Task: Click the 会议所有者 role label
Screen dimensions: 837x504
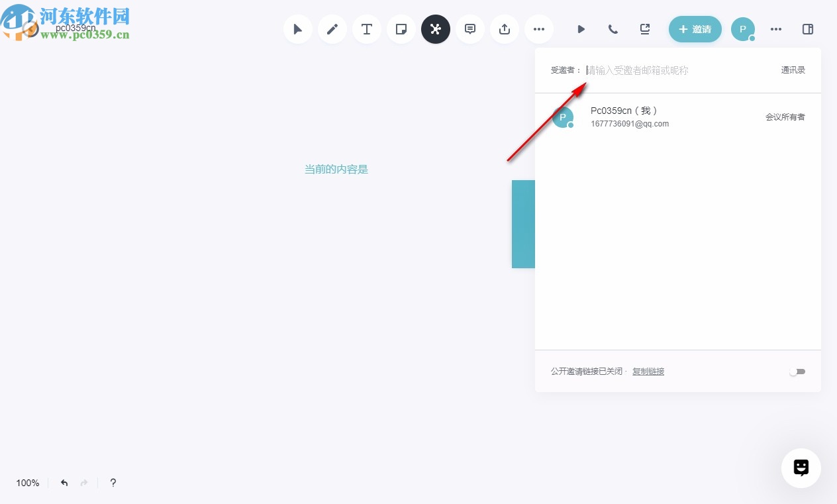Action: click(x=785, y=117)
